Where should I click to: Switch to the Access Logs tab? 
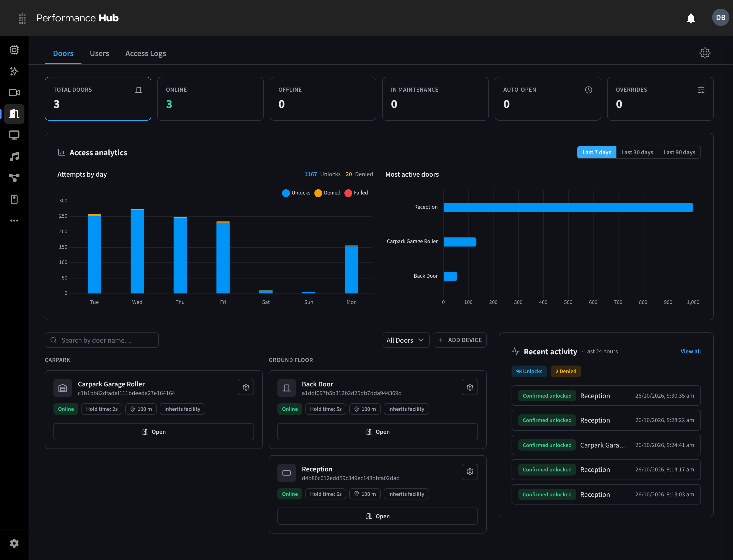coord(145,53)
